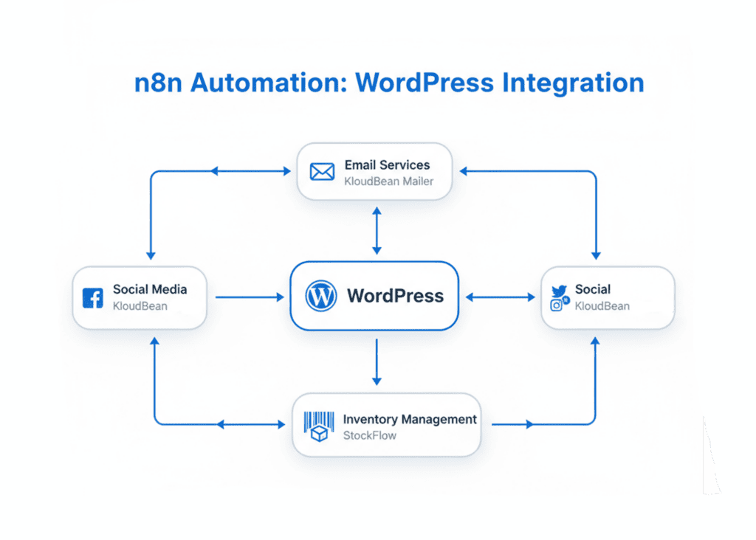Click the "StockFlow" subtitle
Image resolution: width=756 pixels, height=540 pixels.
(370, 435)
